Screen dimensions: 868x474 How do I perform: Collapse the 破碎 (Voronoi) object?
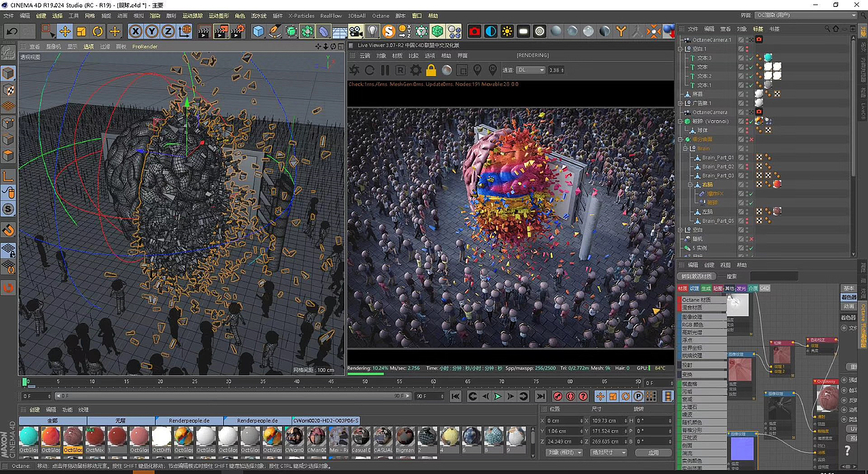click(x=682, y=121)
